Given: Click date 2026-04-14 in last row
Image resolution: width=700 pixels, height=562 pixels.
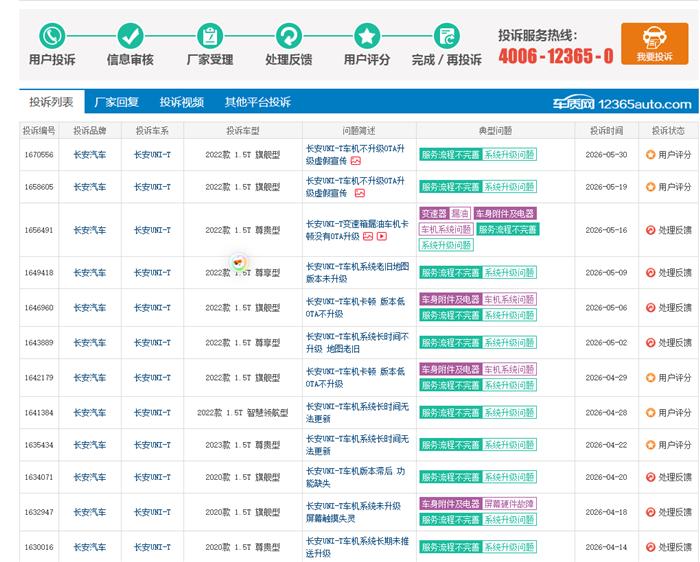Looking at the screenshot, I should (606, 547).
